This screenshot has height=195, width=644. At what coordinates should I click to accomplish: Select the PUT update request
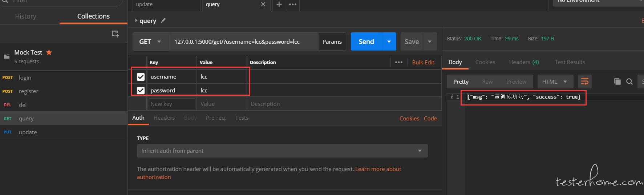pos(64,132)
